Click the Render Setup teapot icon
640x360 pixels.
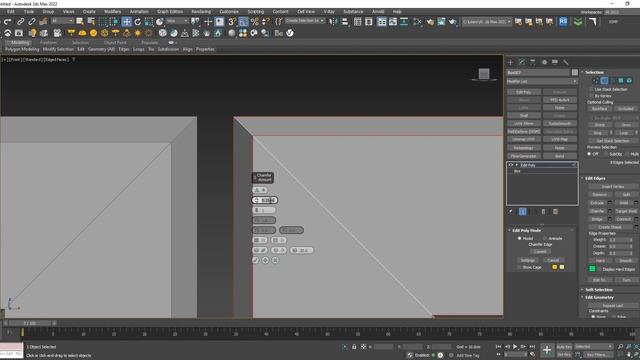pyautogui.click(x=430, y=22)
